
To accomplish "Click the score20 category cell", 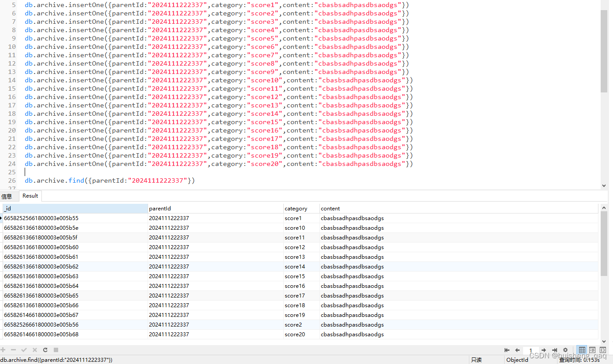I will (x=301, y=335).
